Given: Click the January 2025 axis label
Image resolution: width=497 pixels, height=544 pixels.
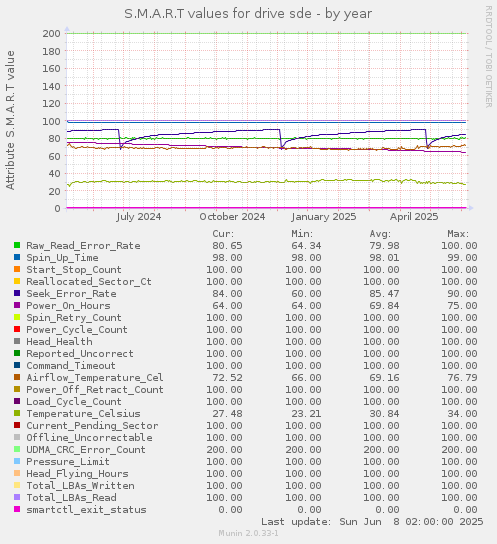Looking at the screenshot, I should pyautogui.click(x=324, y=217).
